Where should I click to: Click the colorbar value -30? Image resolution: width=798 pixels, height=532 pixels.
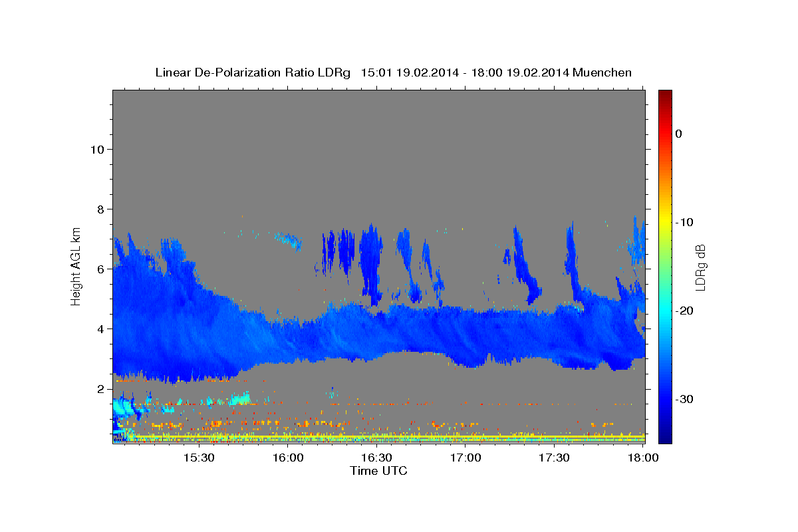coord(685,399)
